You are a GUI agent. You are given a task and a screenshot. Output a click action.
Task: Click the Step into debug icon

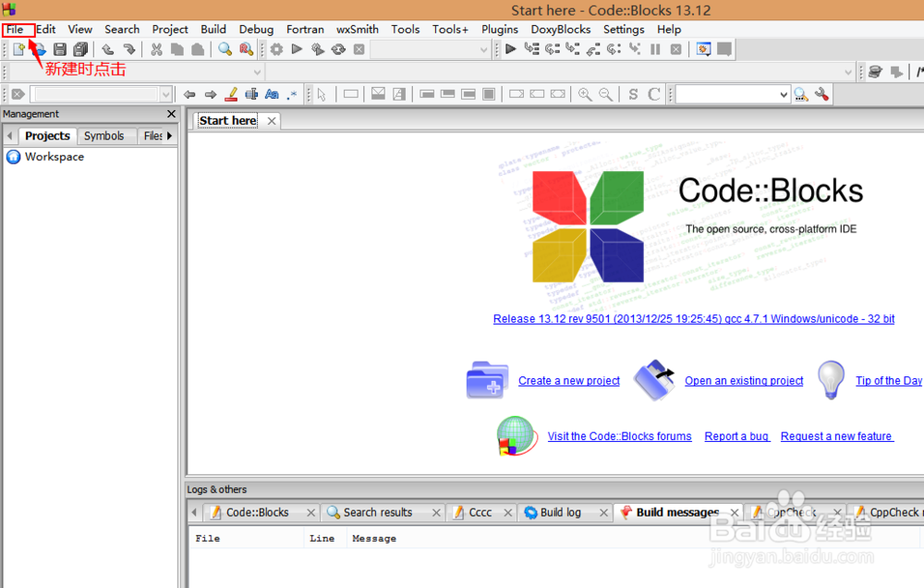573,50
